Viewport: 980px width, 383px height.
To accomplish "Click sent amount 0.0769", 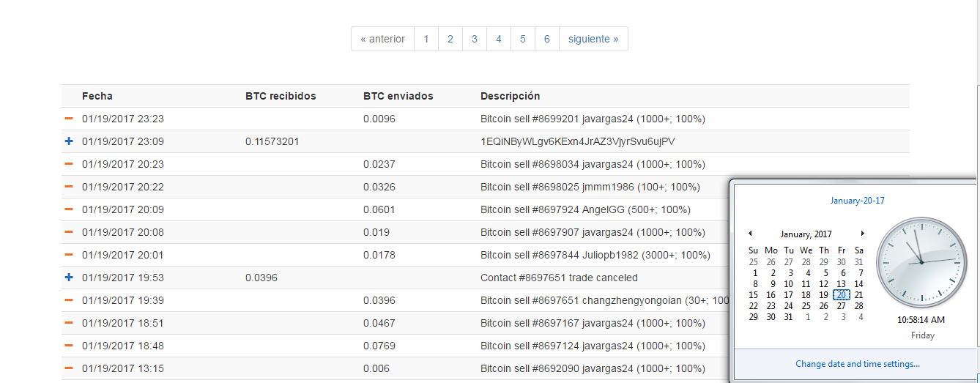I will [379, 346].
